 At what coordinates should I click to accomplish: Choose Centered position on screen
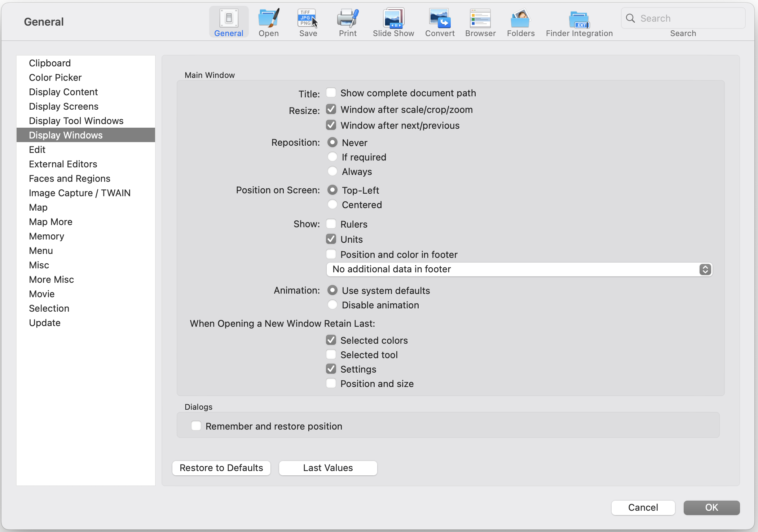(x=332, y=205)
